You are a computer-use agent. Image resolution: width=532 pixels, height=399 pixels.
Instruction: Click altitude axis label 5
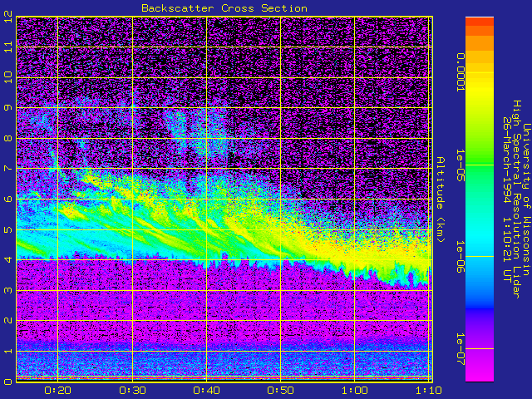8,229
